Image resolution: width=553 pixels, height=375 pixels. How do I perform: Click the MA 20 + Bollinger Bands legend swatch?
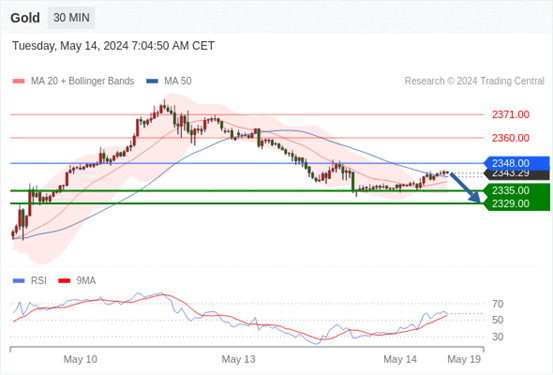[x=19, y=81]
